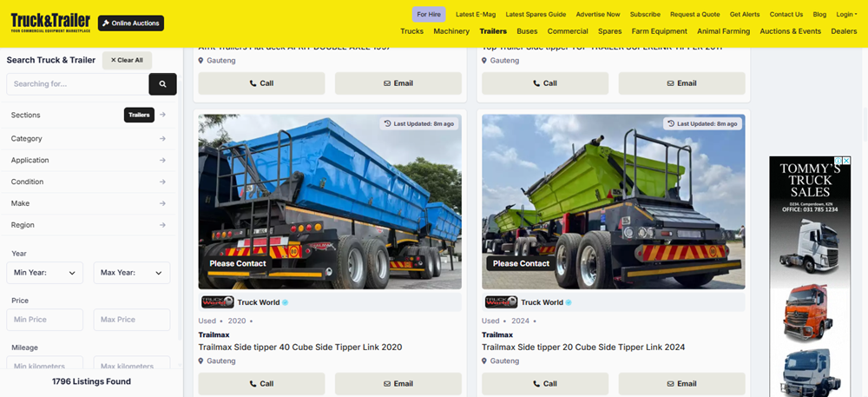Focus the Min Price field

tap(45, 320)
